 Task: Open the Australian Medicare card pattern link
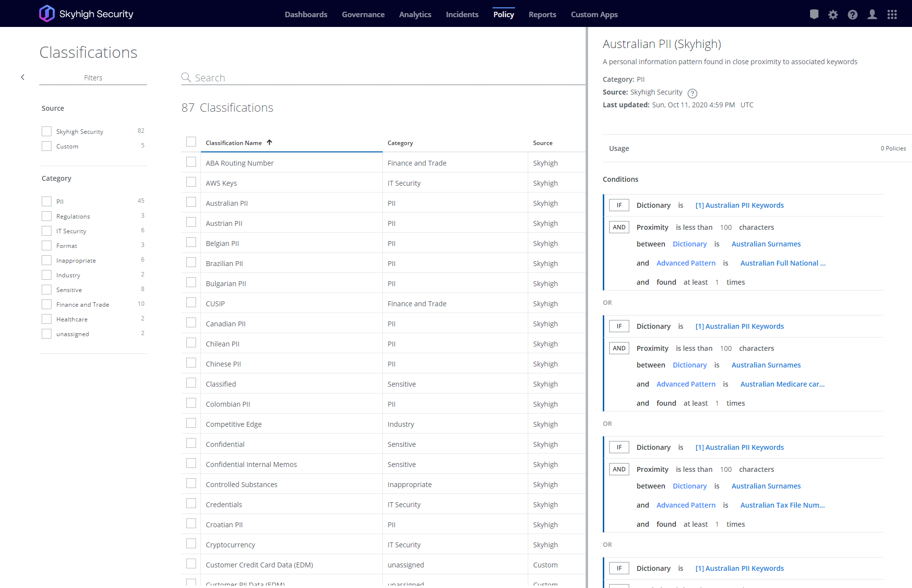click(x=782, y=384)
